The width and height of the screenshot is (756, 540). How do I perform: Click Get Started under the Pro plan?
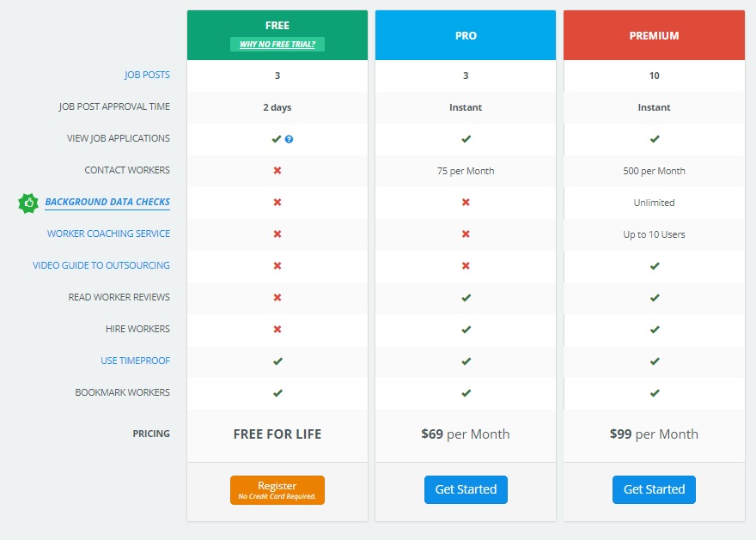[x=466, y=489]
